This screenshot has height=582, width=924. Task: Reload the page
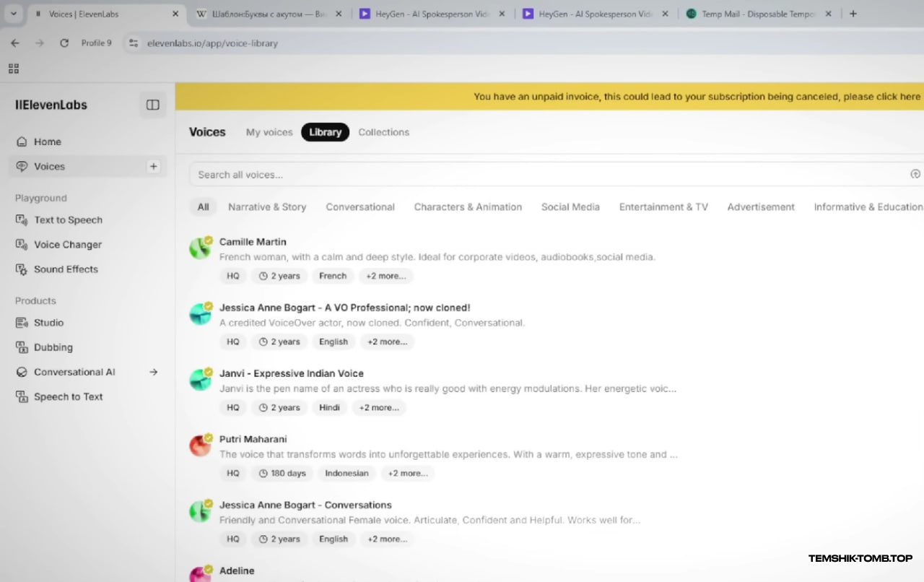pos(64,43)
